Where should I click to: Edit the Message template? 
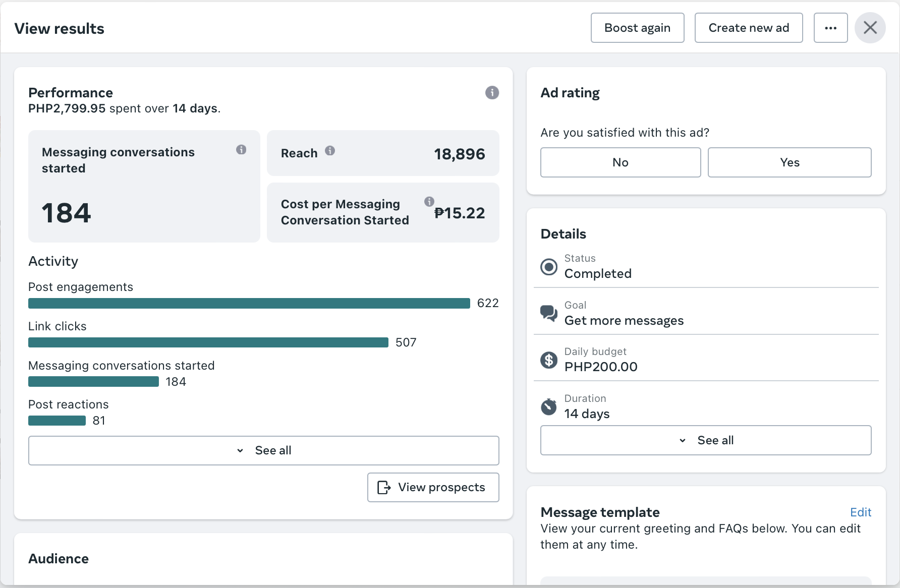861,512
